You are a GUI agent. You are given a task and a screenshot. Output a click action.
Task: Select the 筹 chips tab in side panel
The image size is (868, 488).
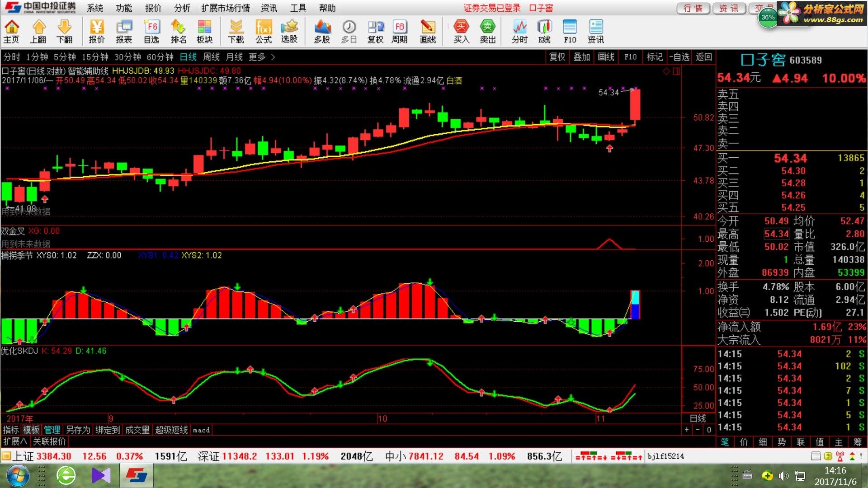coord(858,442)
